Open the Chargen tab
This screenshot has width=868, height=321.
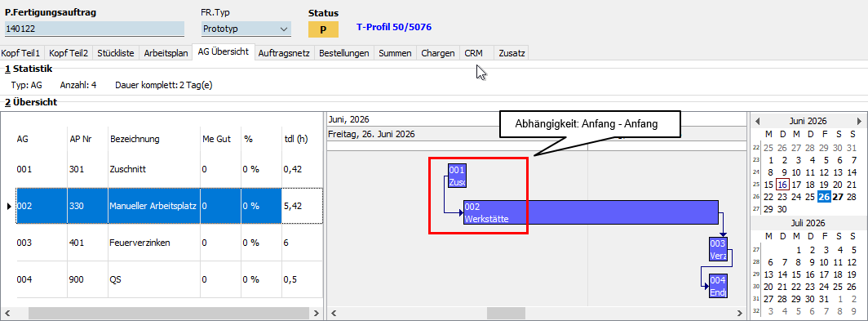pos(438,53)
